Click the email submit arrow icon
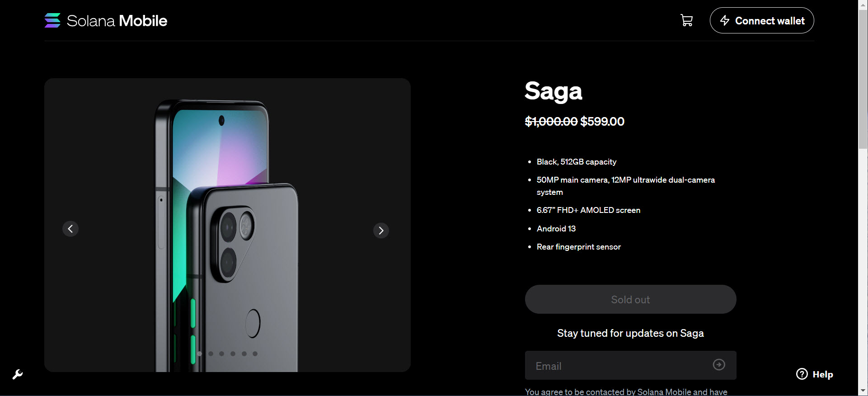Image resolution: width=868 pixels, height=396 pixels. click(x=718, y=365)
